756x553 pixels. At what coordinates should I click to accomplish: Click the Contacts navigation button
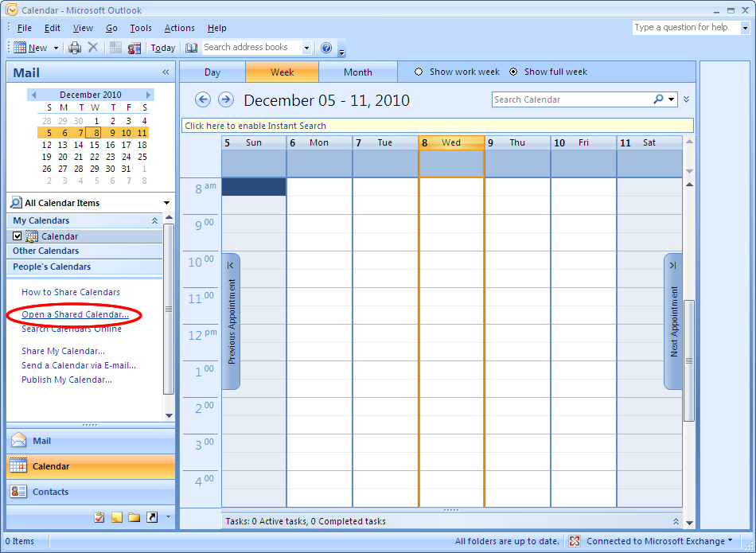pyautogui.click(x=91, y=492)
